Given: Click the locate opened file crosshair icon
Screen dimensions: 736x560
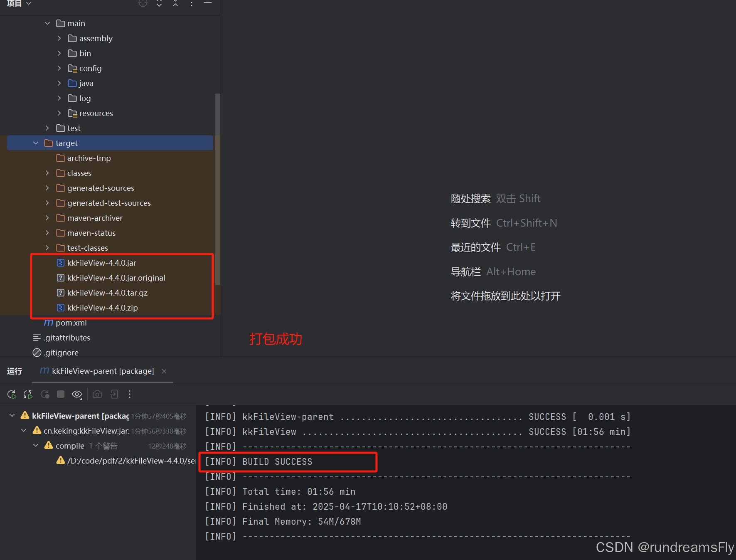Looking at the screenshot, I should (143, 3).
